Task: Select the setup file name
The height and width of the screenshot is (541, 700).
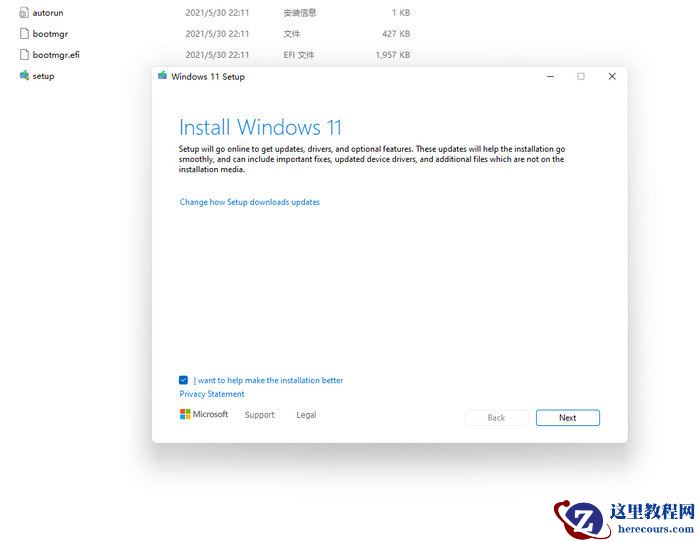Action: pos(43,76)
